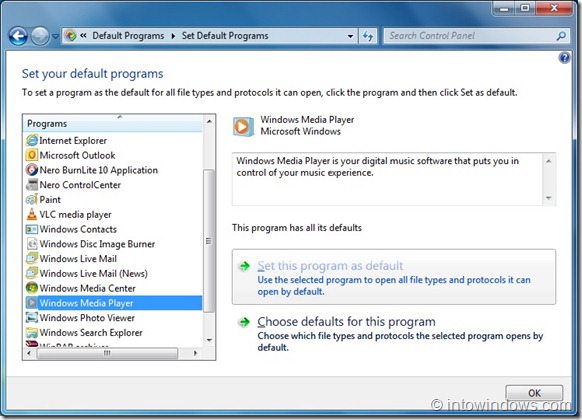This screenshot has height=420, width=582.
Task: Click the Set Default Programs breadcrumb
Action: click(225, 36)
